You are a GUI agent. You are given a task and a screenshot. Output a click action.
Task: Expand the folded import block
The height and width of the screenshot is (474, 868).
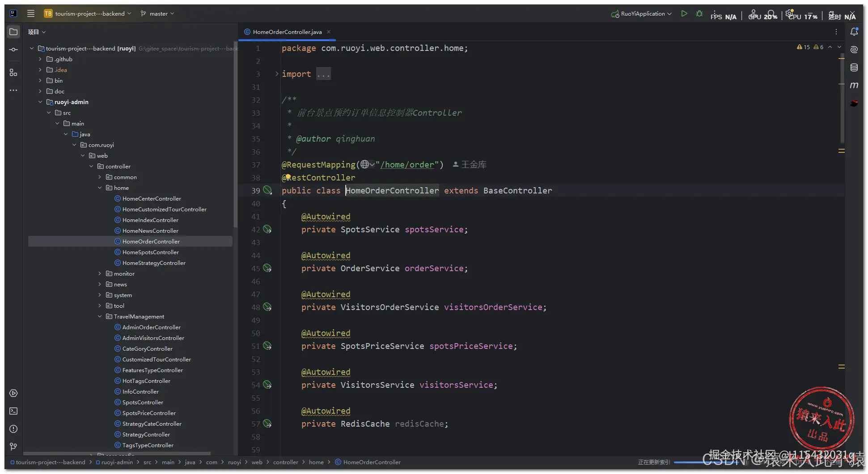coord(277,74)
